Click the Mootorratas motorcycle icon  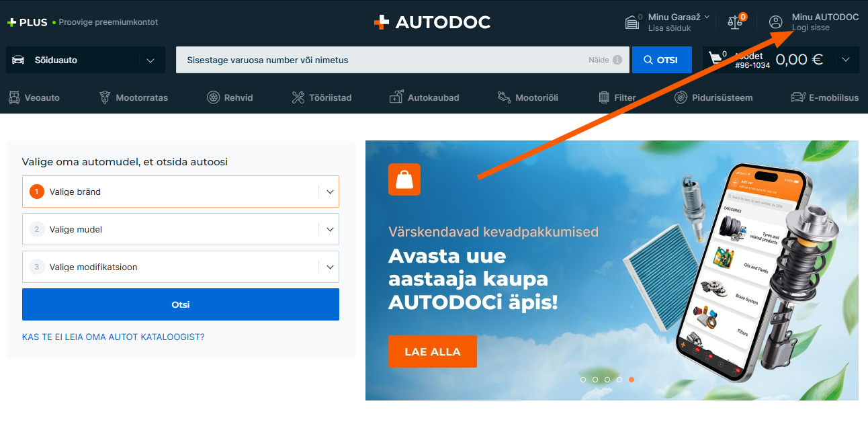105,97
